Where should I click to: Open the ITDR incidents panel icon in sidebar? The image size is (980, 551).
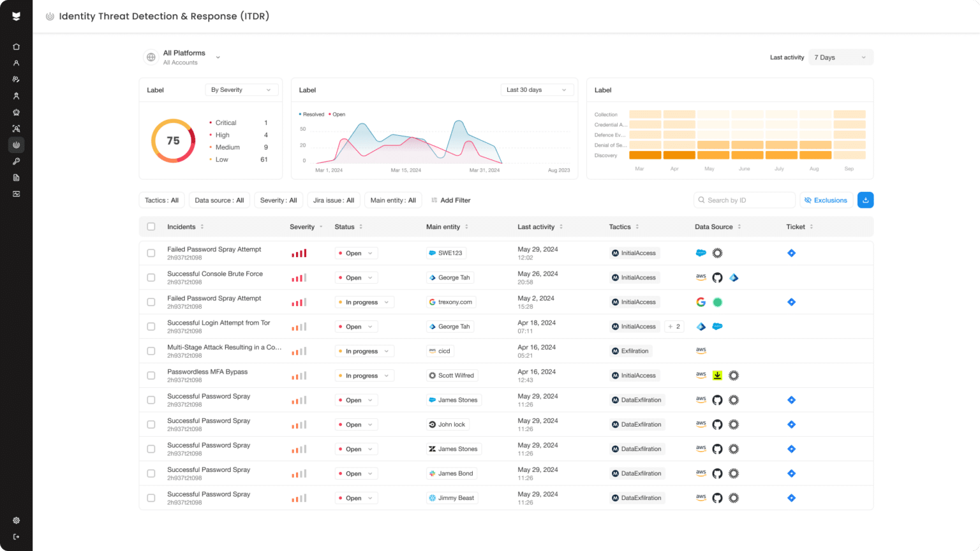(x=16, y=145)
